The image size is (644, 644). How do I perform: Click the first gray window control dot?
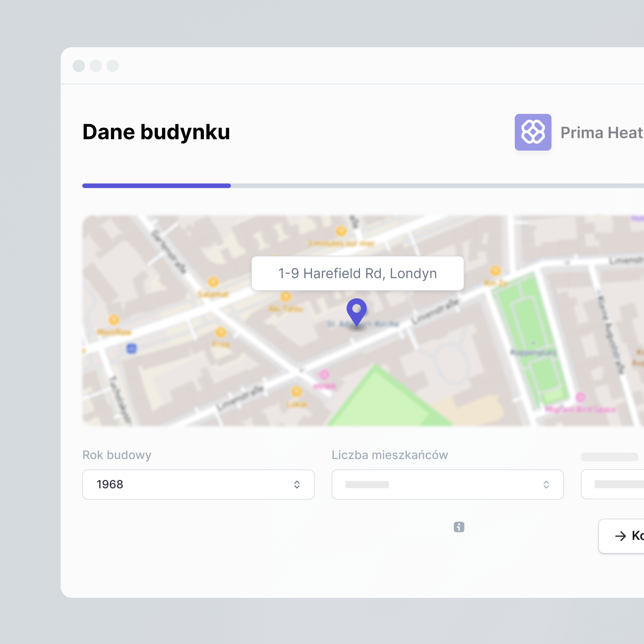79,66
